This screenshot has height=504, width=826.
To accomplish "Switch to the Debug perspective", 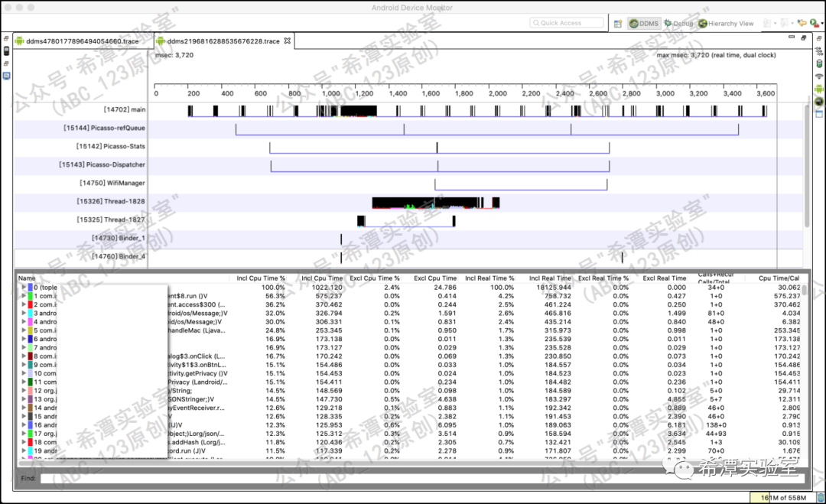I will coord(678,24).
